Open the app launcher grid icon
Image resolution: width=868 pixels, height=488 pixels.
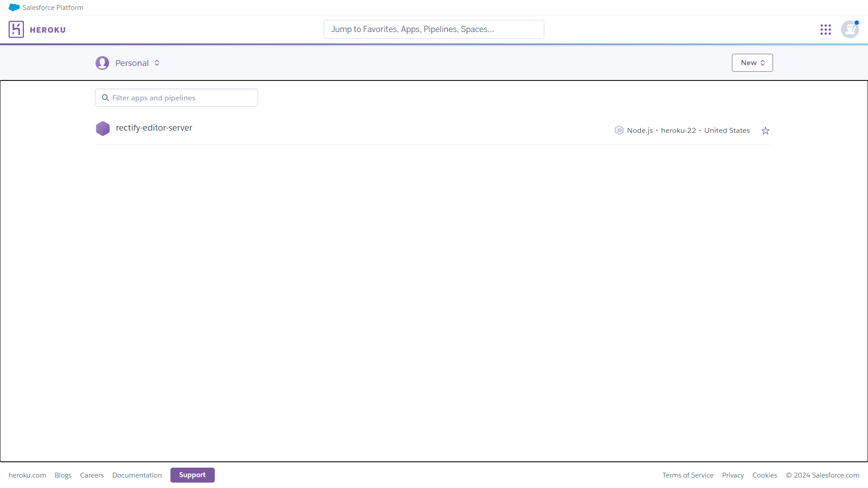826,29
